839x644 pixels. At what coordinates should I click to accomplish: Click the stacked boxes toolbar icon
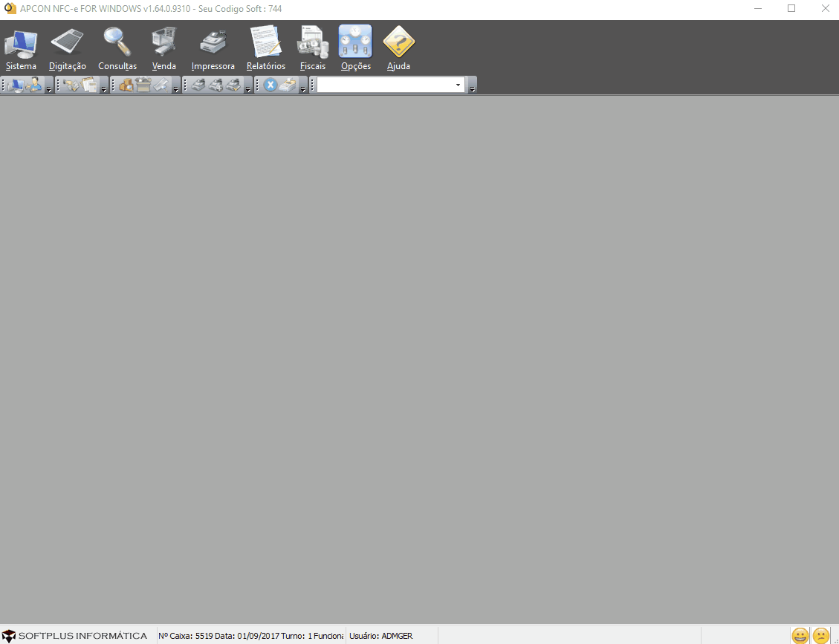pos(126,85)
